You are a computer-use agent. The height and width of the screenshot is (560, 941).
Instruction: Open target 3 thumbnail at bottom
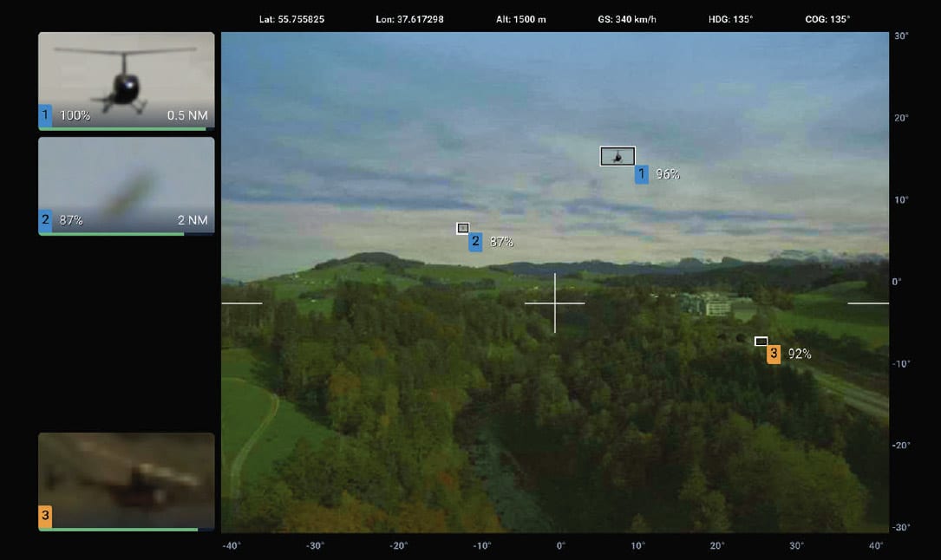(x=126, y=481)
